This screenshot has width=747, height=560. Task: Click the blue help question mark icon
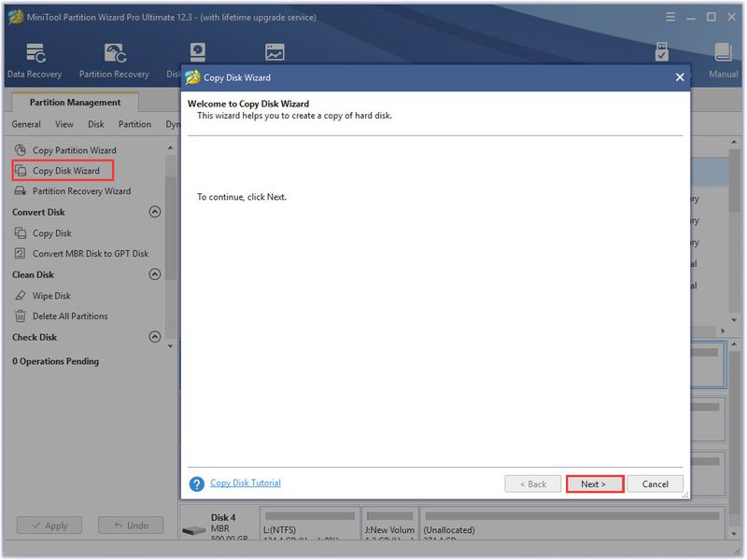pyautogui.click(x=197, y=483)
